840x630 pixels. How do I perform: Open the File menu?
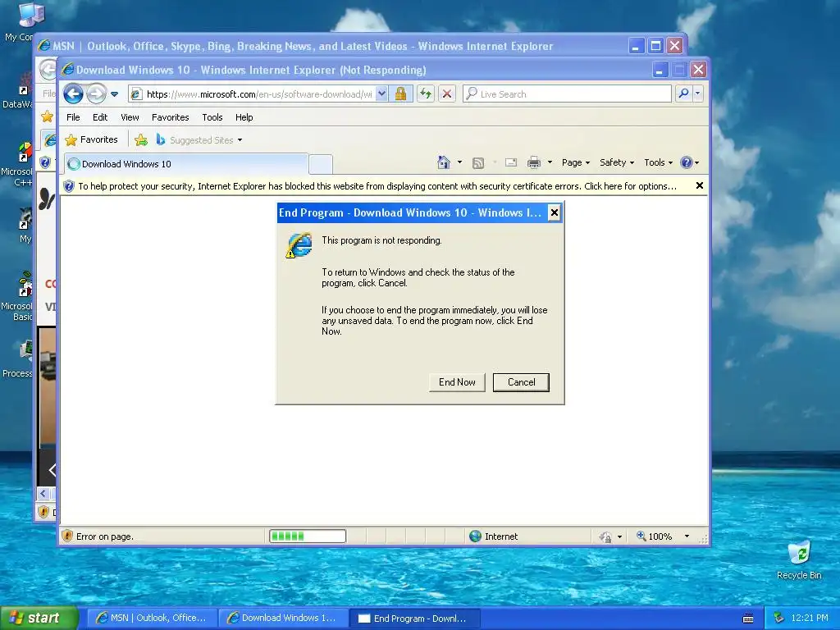click(x=73, y=117)
